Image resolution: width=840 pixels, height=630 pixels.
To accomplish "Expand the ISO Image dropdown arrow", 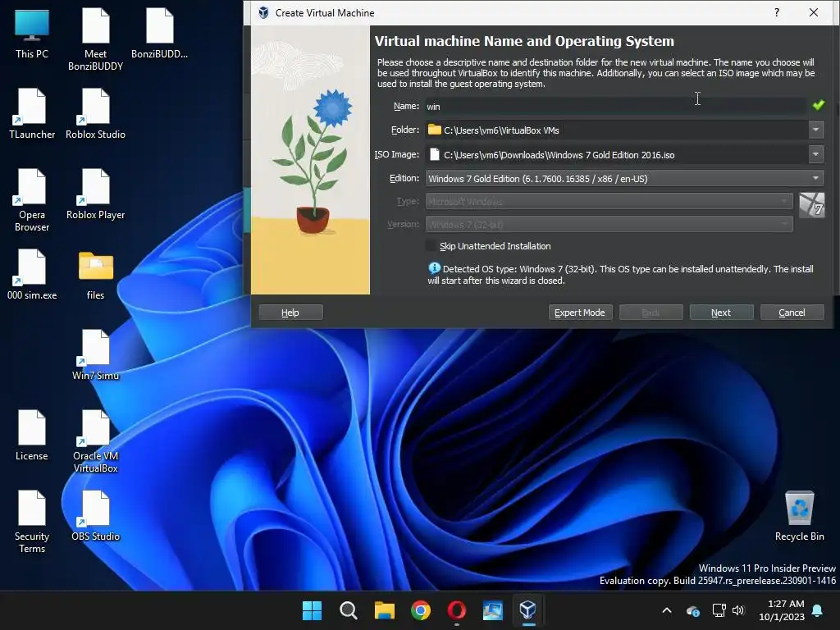I will pos(815,154).
